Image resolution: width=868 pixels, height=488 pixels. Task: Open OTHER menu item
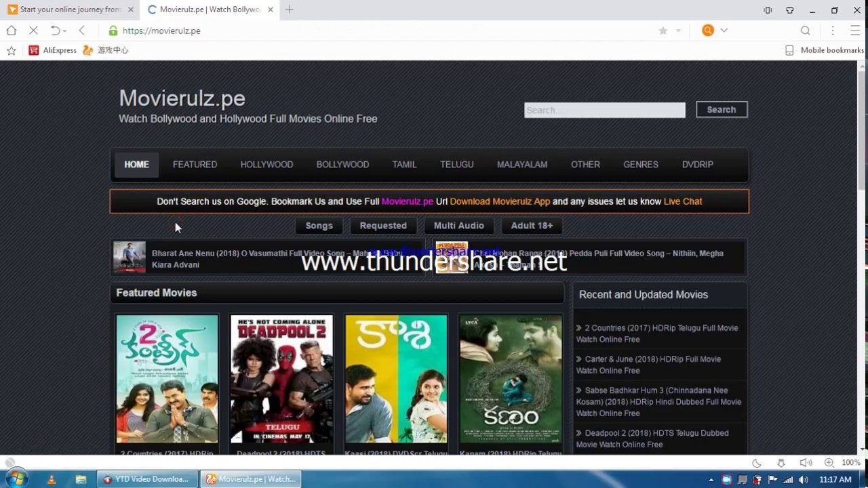pyautogui.click(x=585, y=165)
